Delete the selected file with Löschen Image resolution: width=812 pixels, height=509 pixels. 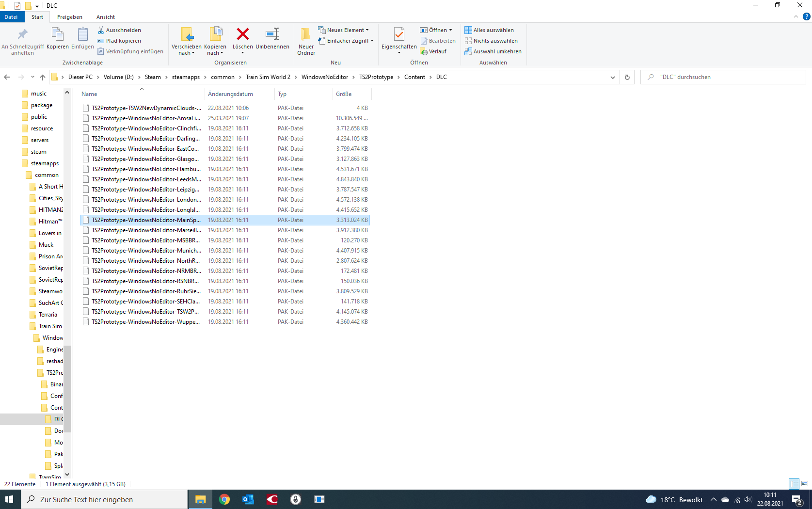242,42
